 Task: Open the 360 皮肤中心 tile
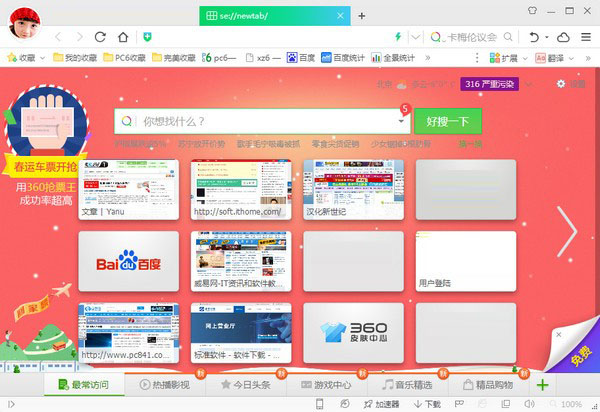(354, 333)
